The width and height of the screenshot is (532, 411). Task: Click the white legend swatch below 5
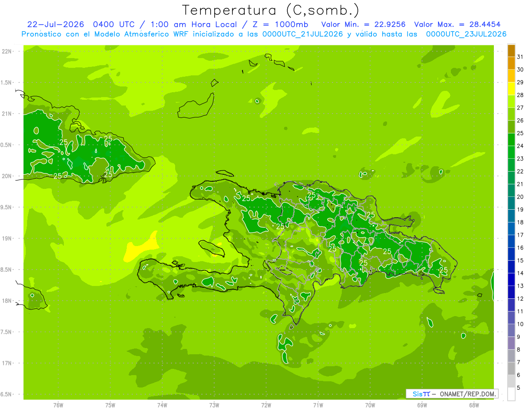tap(511, 394)
